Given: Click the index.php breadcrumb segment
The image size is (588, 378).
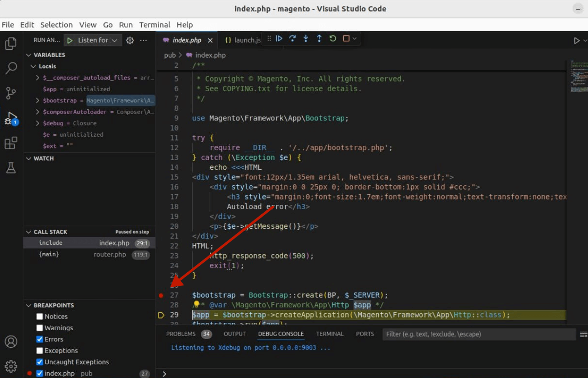Looking at the screenshot, I should click(x=211, y=55).
